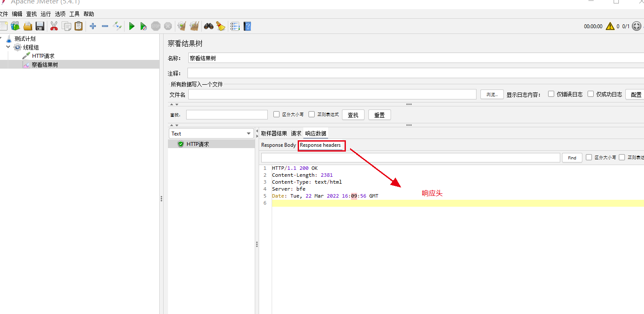
Task: Click the 浏览 browse button
Action: pos(492,94)
